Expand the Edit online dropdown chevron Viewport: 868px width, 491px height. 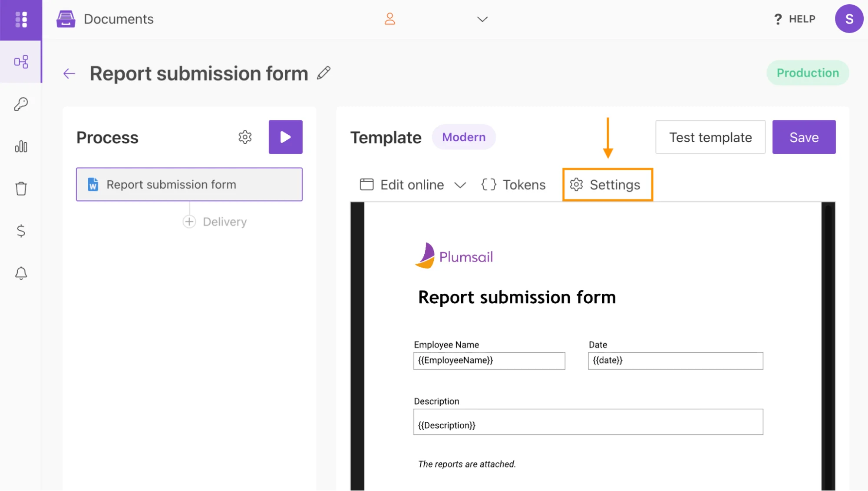click(460, 185)
